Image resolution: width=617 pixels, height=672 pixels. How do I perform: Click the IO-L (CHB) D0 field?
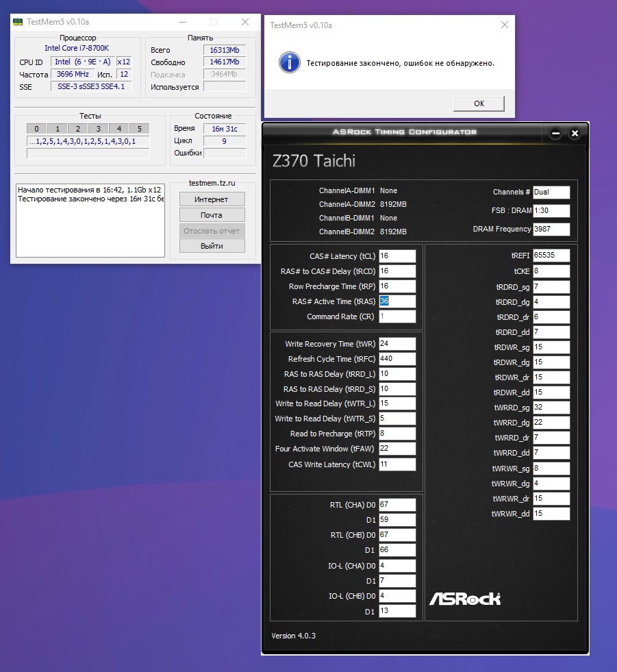pos(397,596)
